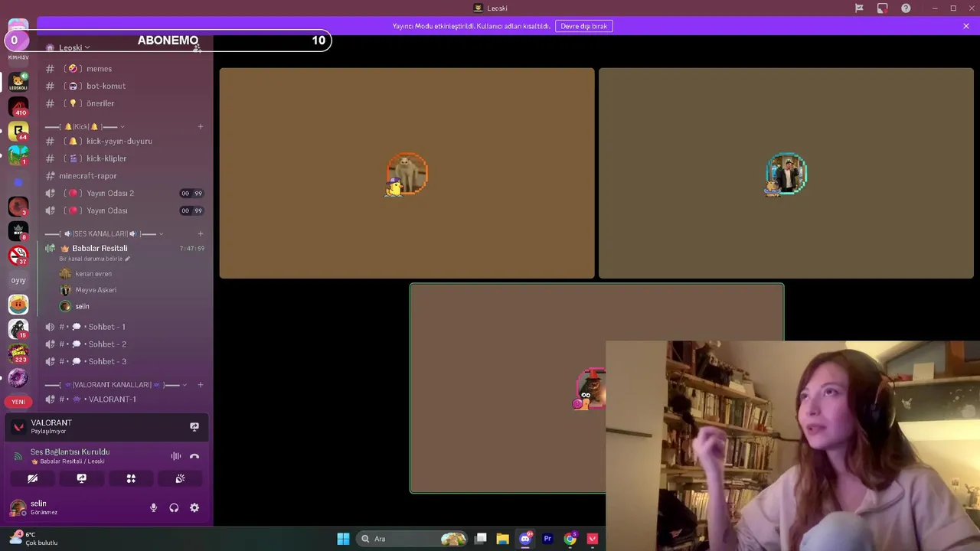This screenshot has height=551, width=980.
Task: Open Premiere Pro from the taskbar
Action: pyautogui.click(x=547, y=539)
